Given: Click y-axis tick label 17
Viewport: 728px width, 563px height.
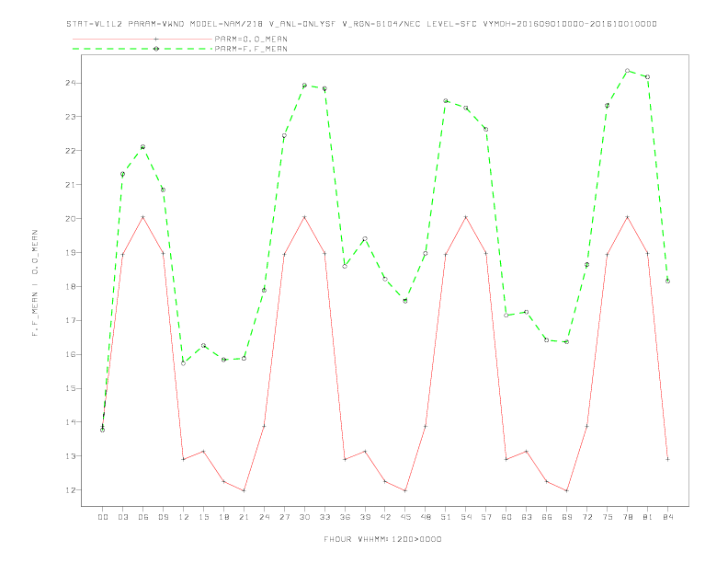Looking at the screenshot, I should tap(71, 320).
